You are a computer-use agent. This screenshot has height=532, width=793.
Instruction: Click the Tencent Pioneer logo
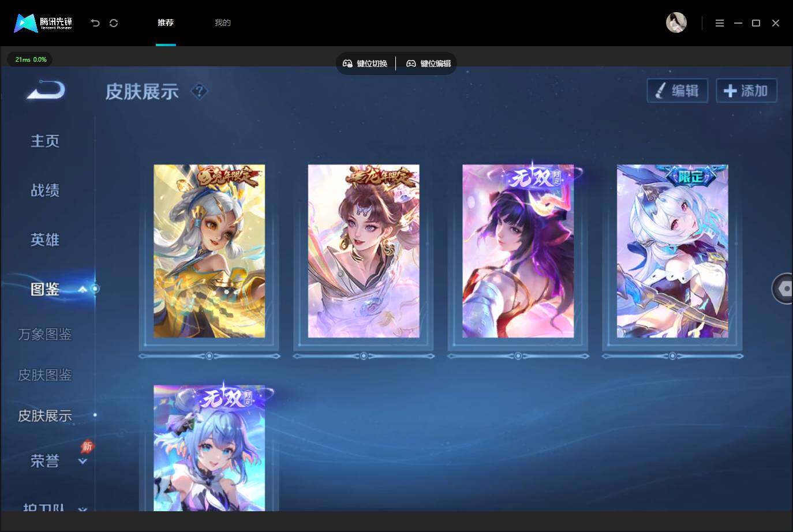(x=43, y=23)
